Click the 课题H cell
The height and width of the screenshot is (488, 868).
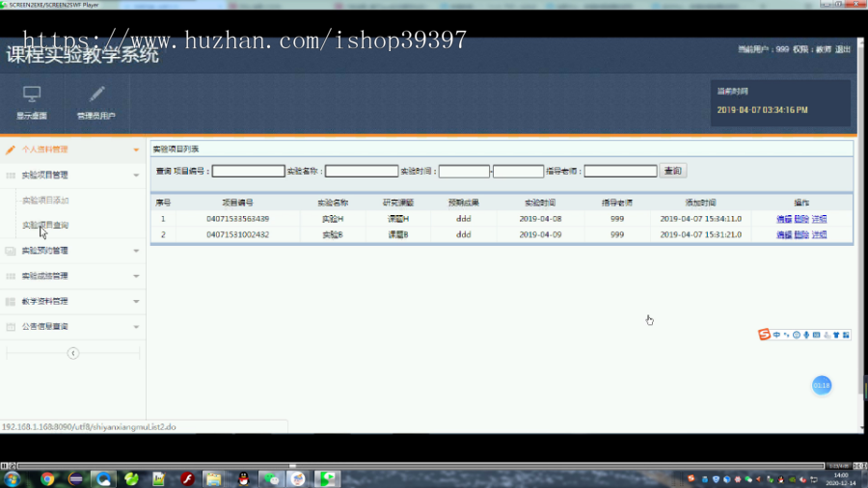click(x=398, y=219)
